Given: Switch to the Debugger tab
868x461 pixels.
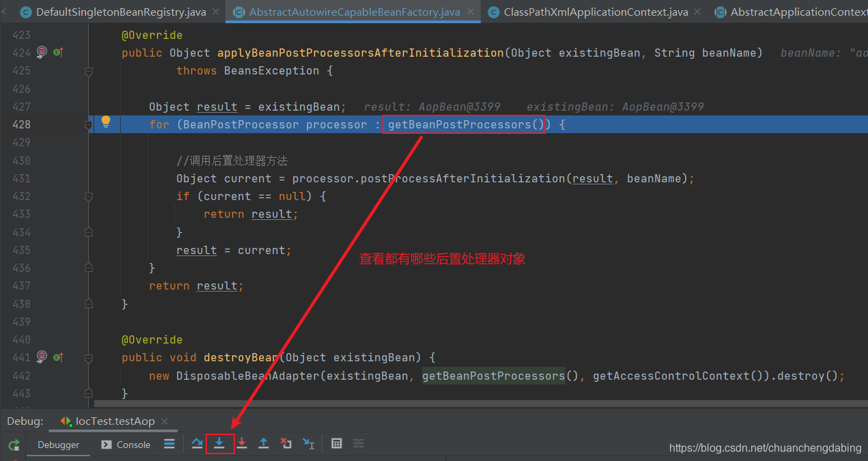Looking at the screenshot, I should point(58,445).
